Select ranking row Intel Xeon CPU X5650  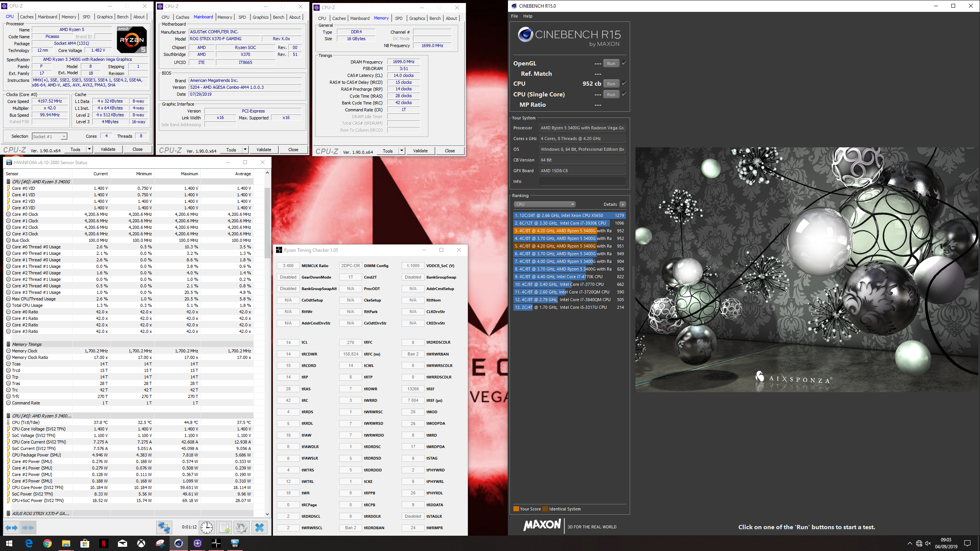[x=570, y=215]
